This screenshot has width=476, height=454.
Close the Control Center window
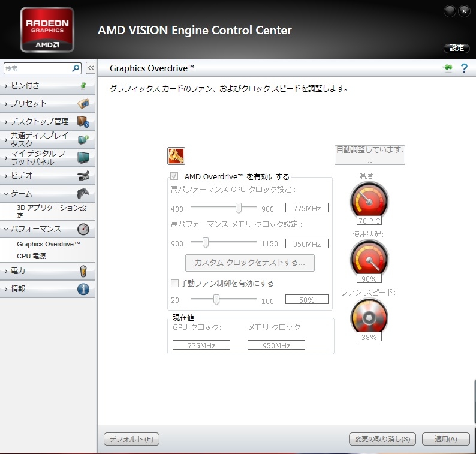pyautogui.click(x=464, y=11)
